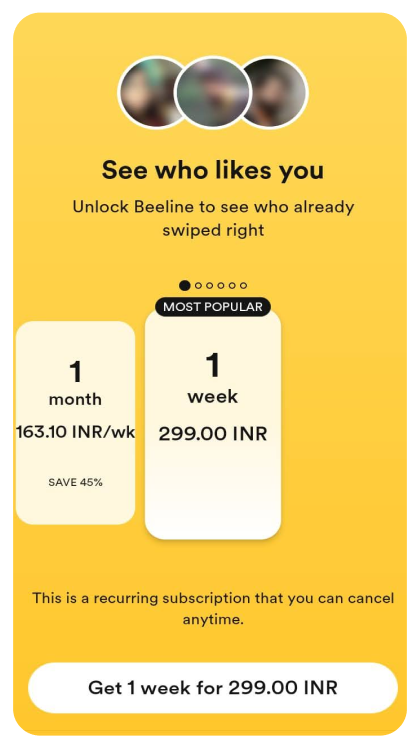This screenshot has height=748, width=419.
Task: Click the SAVE 45% label
Action: [75, 482]
